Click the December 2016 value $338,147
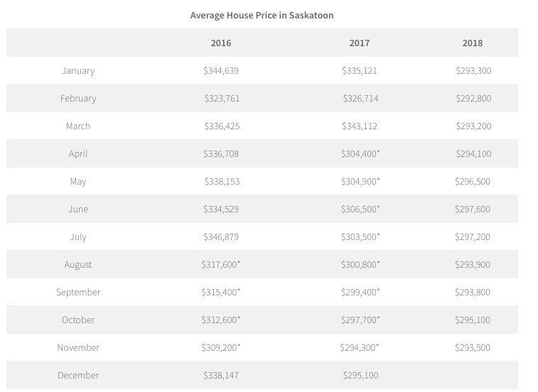 [x=221, y=376]
